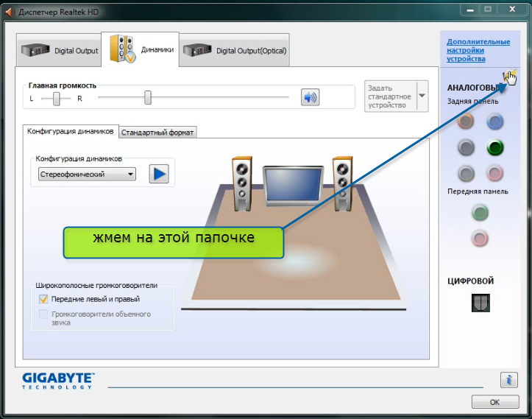The height and width of the screenshot is (419, 532).
Task: Click the orange rear panel jack
Action: [x=466, y=122]
